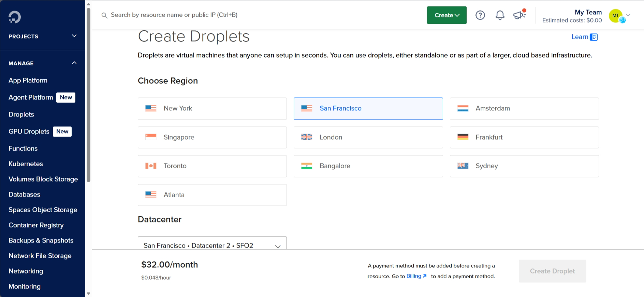644x297 pixels.
Task: Select the Atlanta region
Action: click(212, 195)
